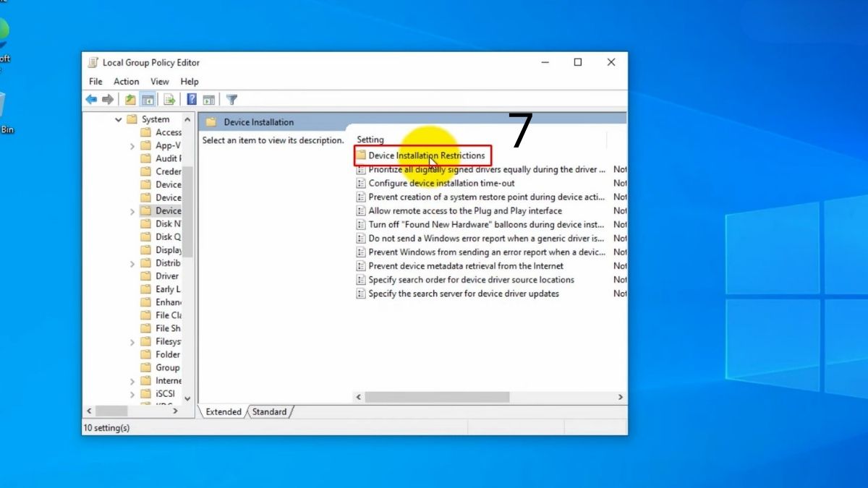Expand the Filesys tree node
The width and height of the screenshot is (868, 488).
(x=132, y=342)
